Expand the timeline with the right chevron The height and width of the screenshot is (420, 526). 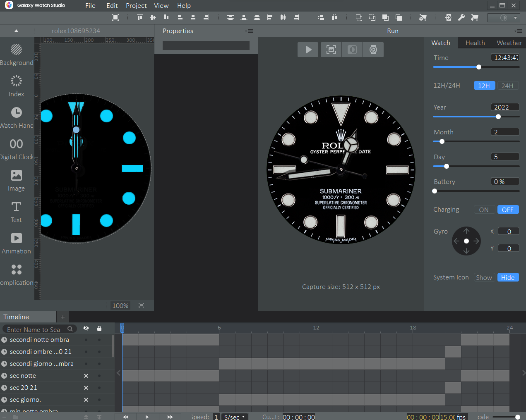click(524, 373)
